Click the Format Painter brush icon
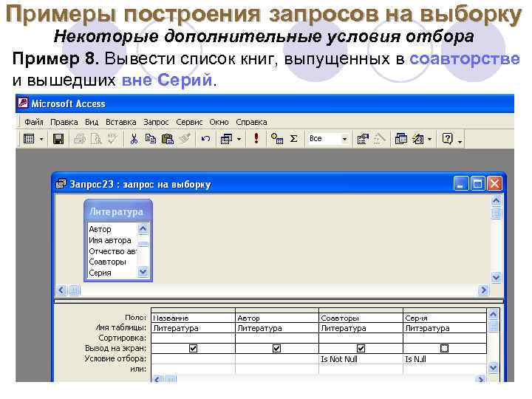The width and height of the screenshot is (532, 399). [185, 138]
